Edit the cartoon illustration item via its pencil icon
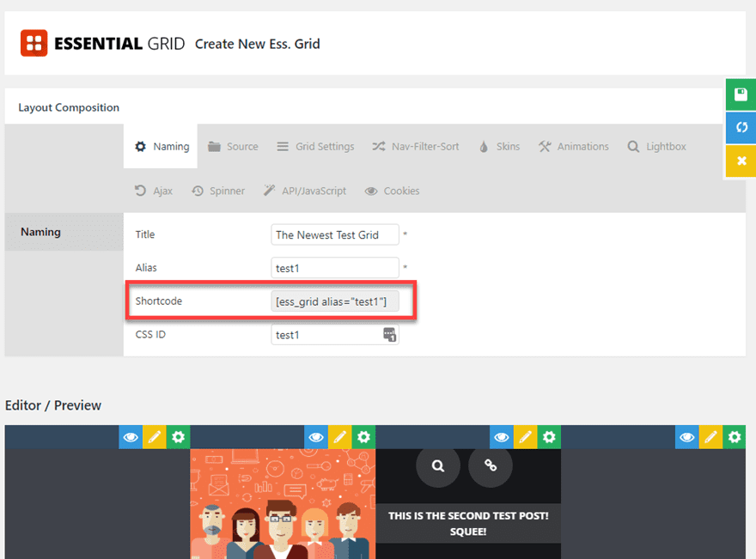 tap(339, 437)
